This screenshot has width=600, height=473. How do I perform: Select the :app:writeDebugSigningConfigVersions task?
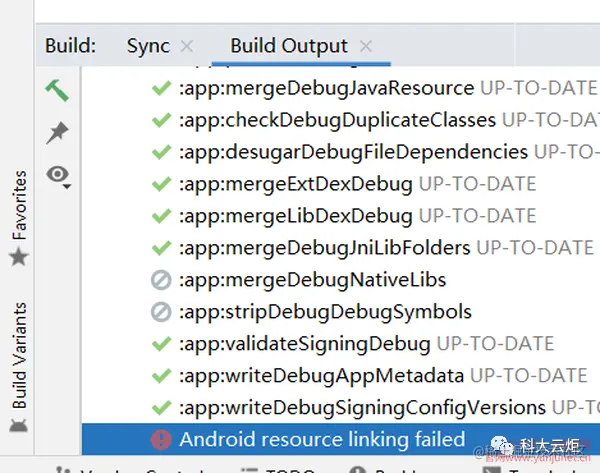362,408
